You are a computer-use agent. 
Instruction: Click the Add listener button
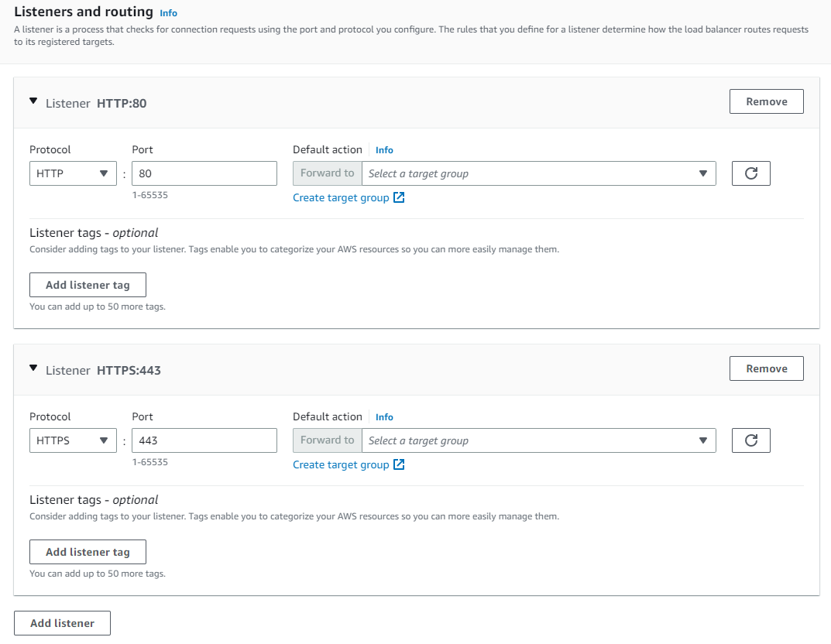(x=62, y=623)
